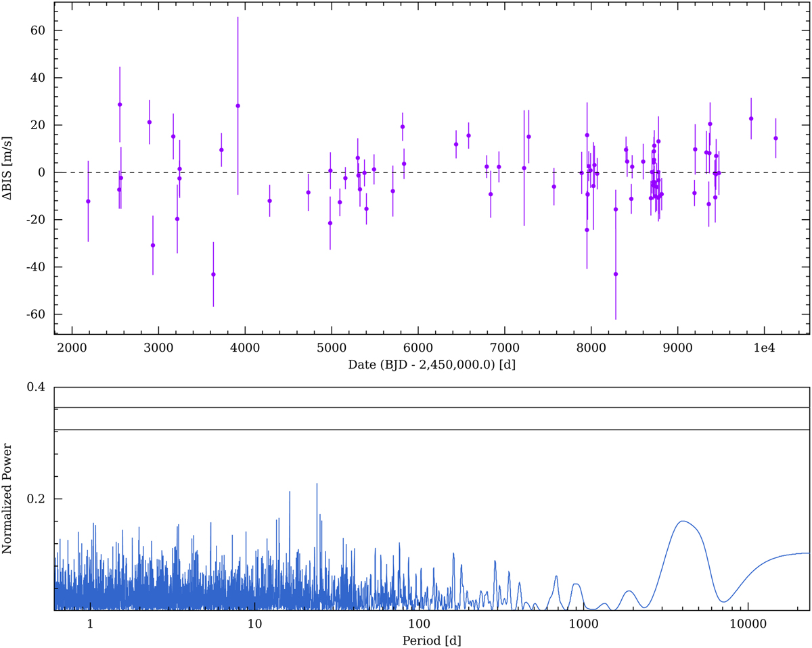Select the 0.4 tick label on power axis
This screenshot has height=648, width=812.
[x=35, y=387]
